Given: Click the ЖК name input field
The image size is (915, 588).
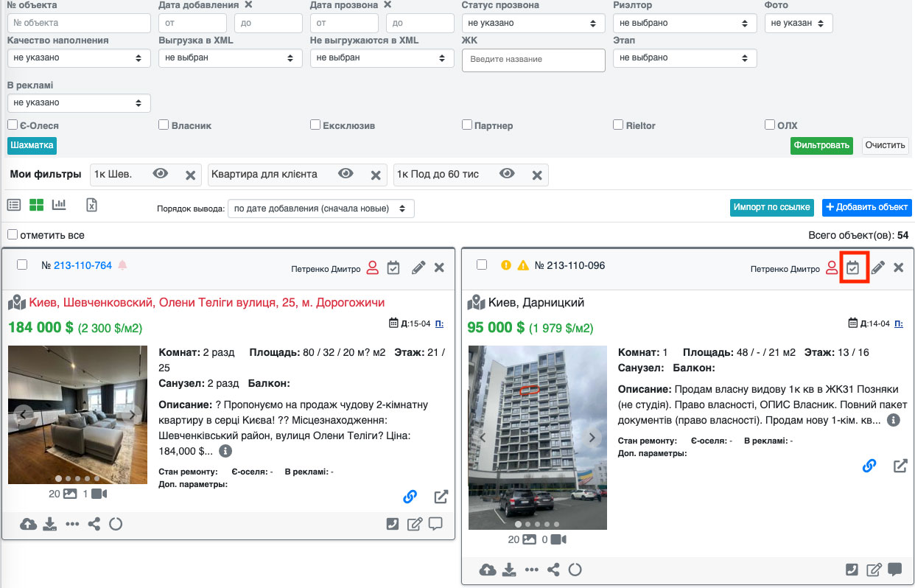Looking at the screenshot, I should pyautogui.click(x=533, y=60).
